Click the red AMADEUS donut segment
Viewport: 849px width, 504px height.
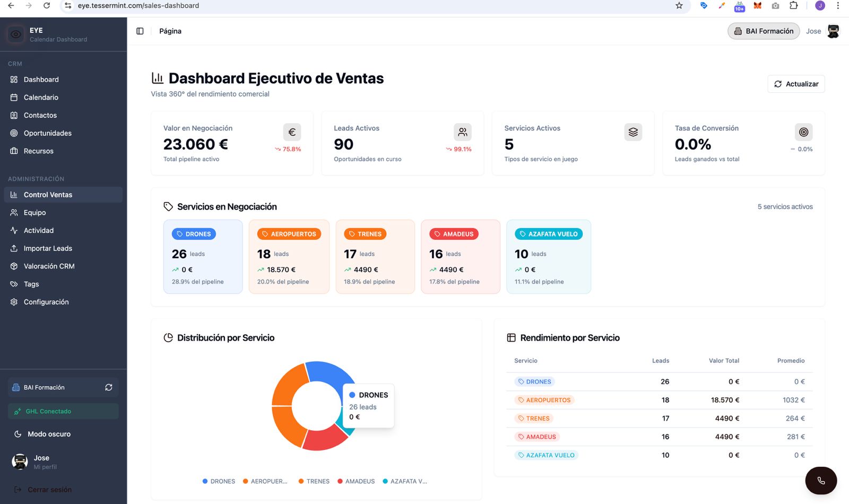(325, 438)
